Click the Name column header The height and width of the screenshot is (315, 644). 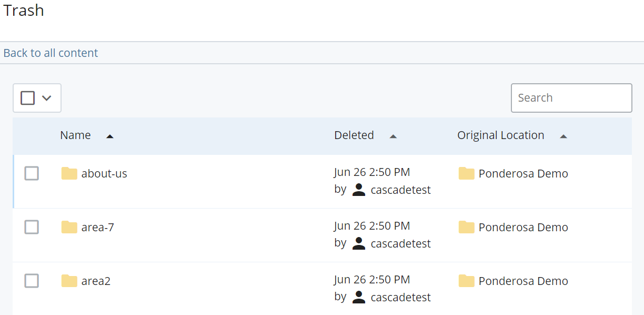tap(75, 135)
